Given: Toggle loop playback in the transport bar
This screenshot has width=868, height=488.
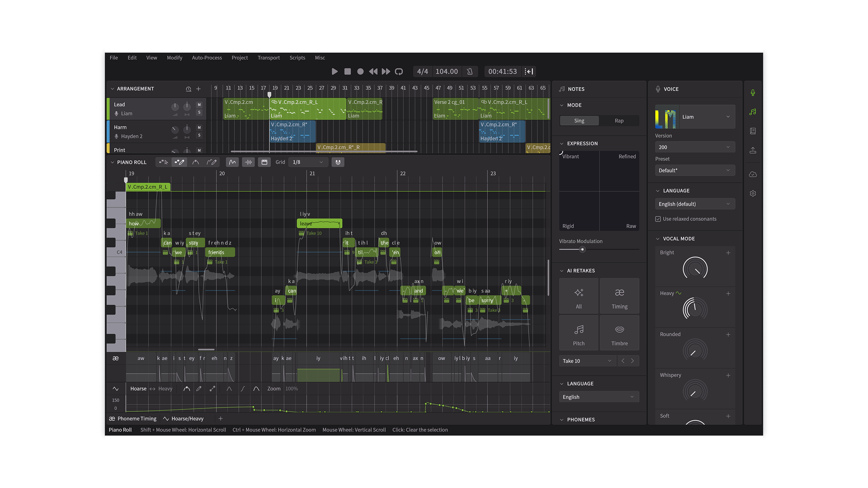Looking at the screenshot, I should click(399, 71).
